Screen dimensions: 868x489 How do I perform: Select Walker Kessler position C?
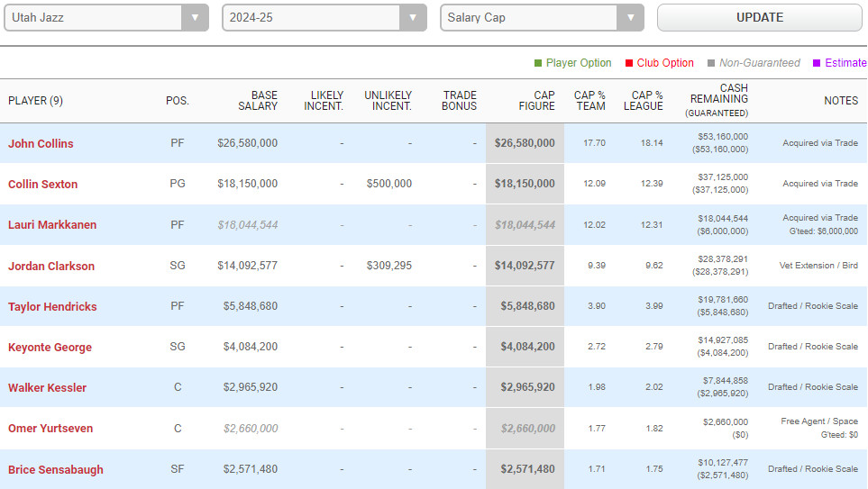point(178,387)
